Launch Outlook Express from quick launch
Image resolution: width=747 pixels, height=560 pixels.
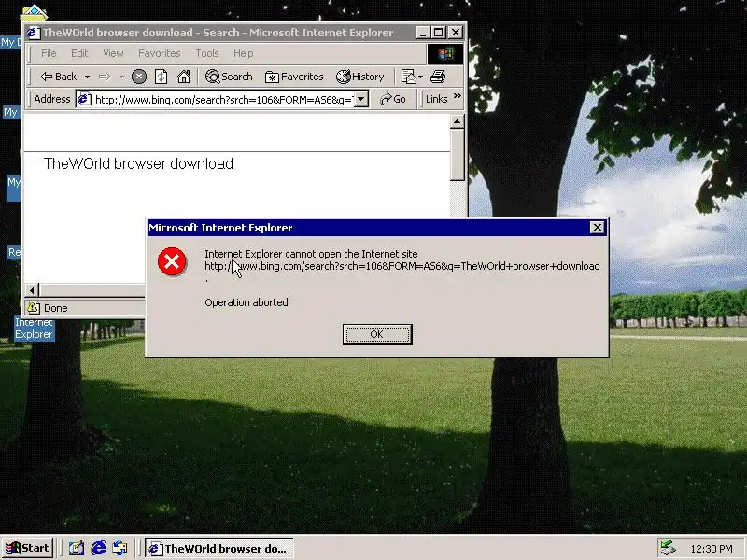tap(120, 548)
